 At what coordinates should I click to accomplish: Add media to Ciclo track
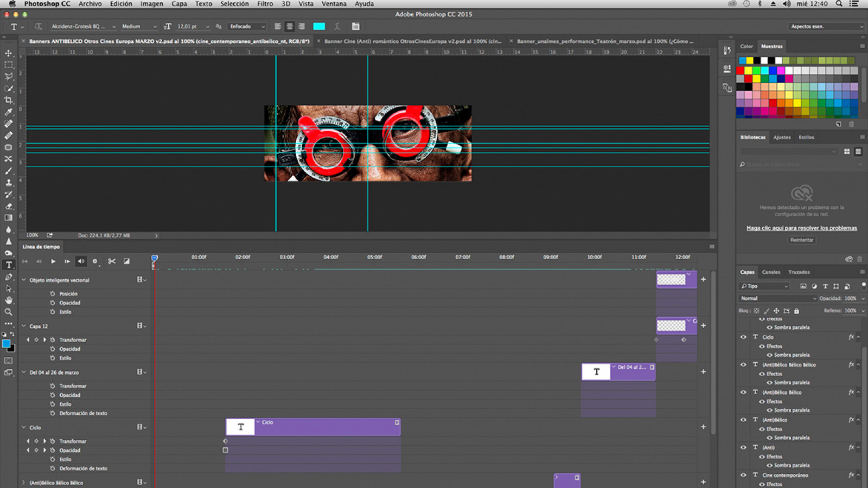click(x=703, y=427)
